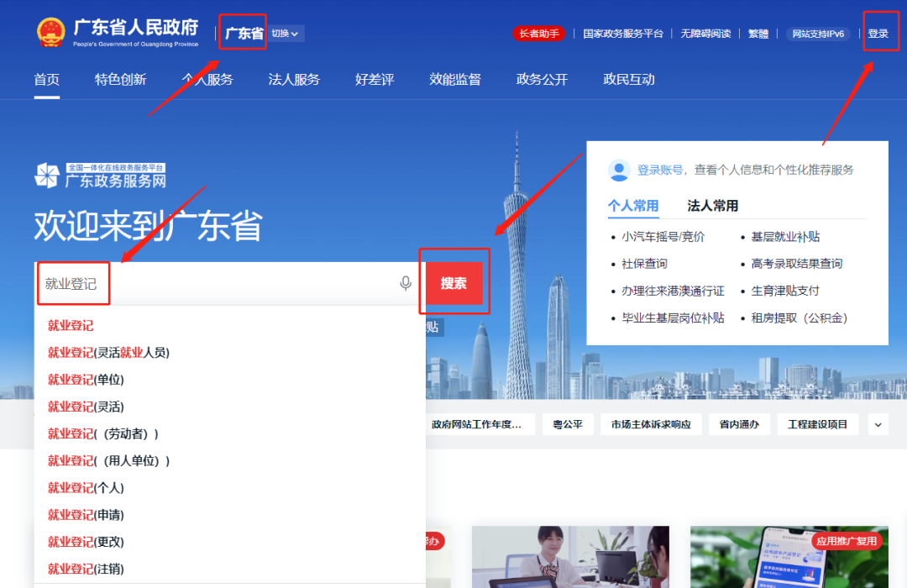Viewport: 907px width, 588px height.
Task: Open the 应用推广复用 phone thumbnail
Action: click(x=789, y=557)
